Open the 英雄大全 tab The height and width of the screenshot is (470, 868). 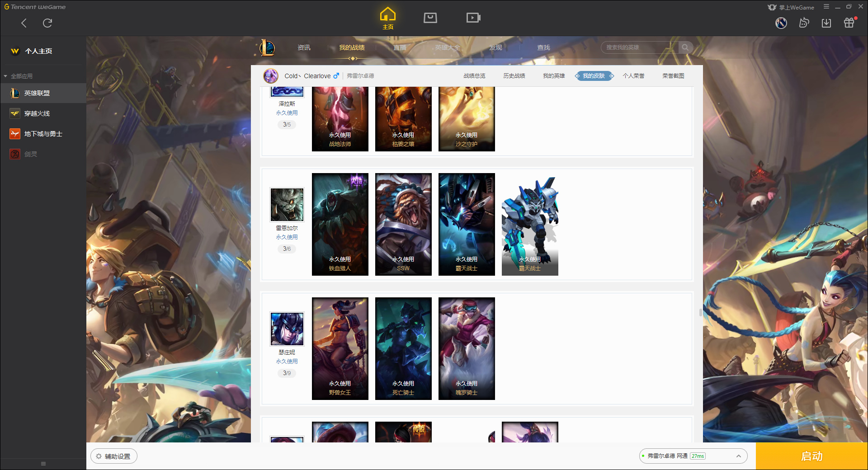tap(448, 47)
